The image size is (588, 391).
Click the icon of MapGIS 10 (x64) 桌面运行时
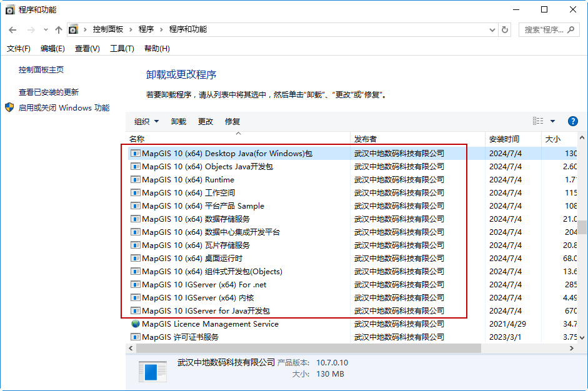coord(136,258)
